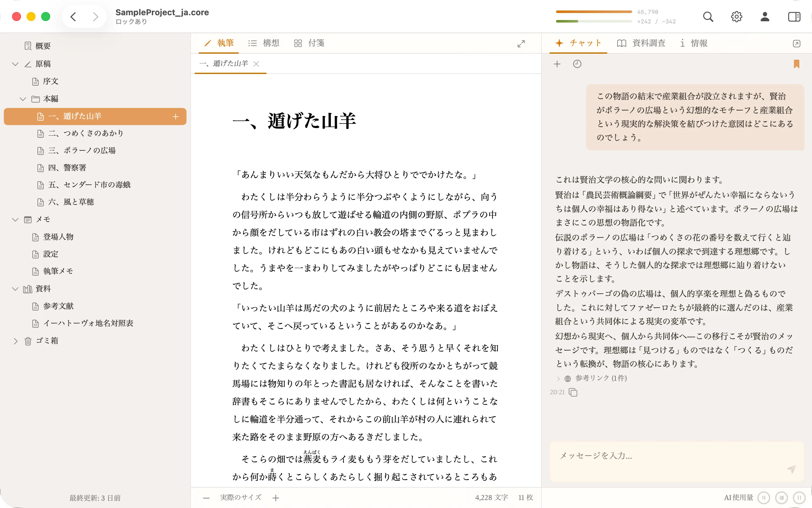This screenshot has width=812, height=508.
Task: Click the green daily change progress bar
Action: [594, 21]
